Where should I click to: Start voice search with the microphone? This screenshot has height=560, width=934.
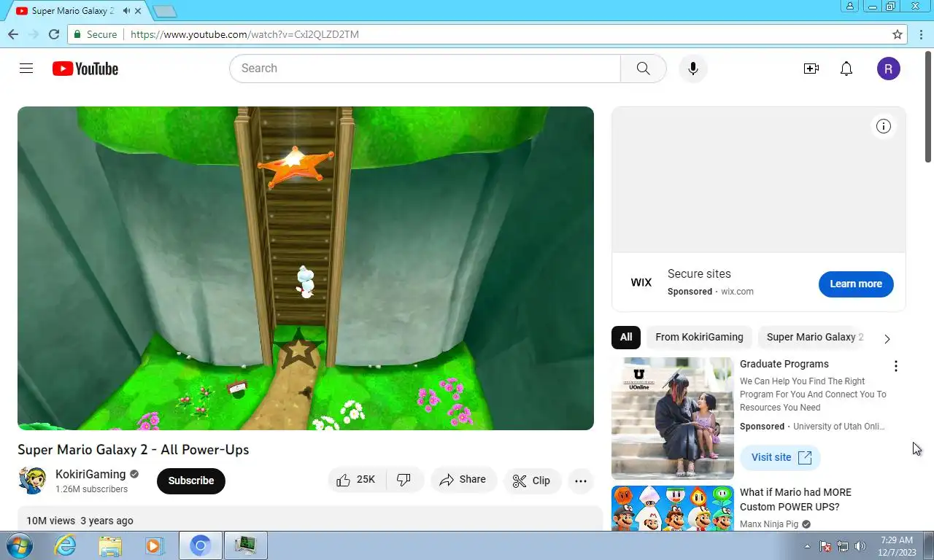[x=693, y=69]
